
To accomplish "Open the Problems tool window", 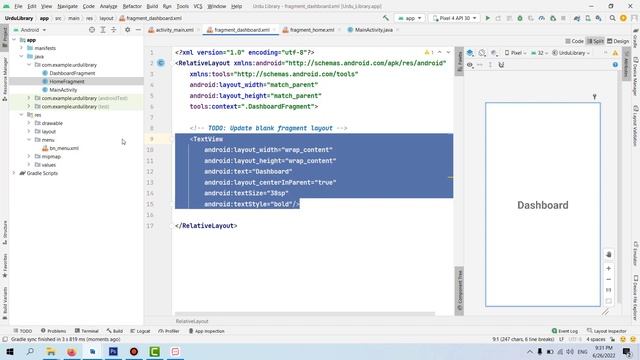I will click(x=53, y=331).
